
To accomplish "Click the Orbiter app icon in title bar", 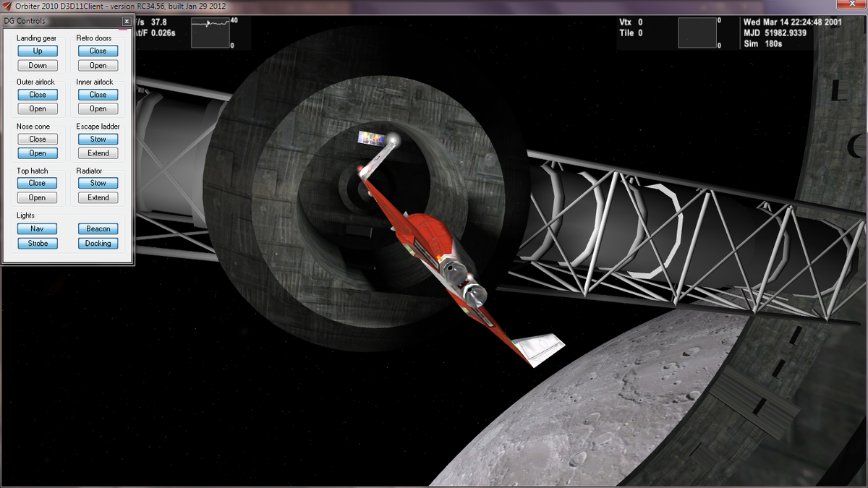I will click(7, 7).
